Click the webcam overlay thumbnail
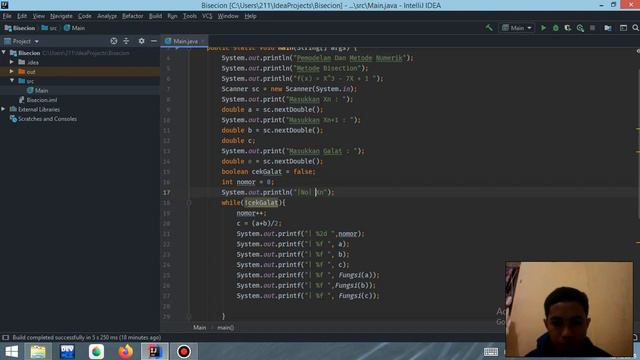 pyautogui.click(x=569, y=309)
